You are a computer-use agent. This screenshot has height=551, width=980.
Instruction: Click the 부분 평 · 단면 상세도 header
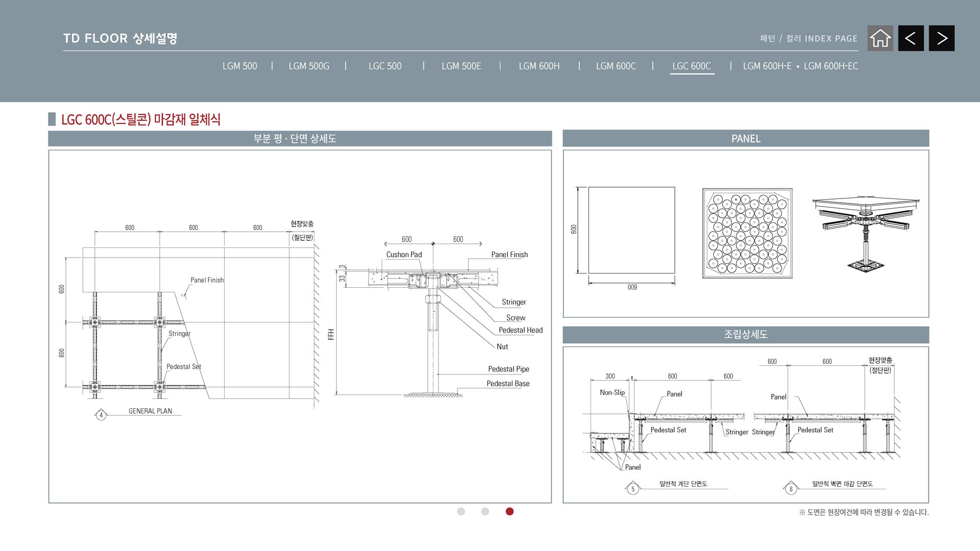pos(300,139)
